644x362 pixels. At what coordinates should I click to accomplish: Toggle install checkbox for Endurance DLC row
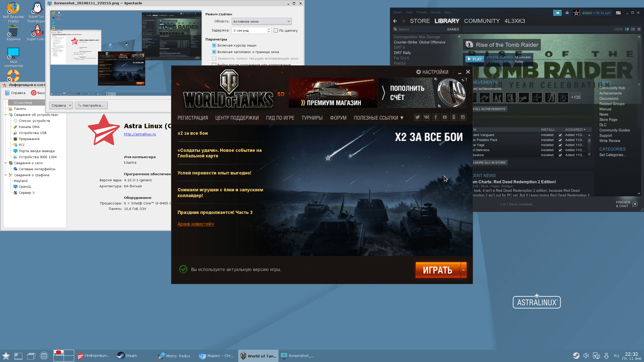pyautogui.click(x=560, y=155)
